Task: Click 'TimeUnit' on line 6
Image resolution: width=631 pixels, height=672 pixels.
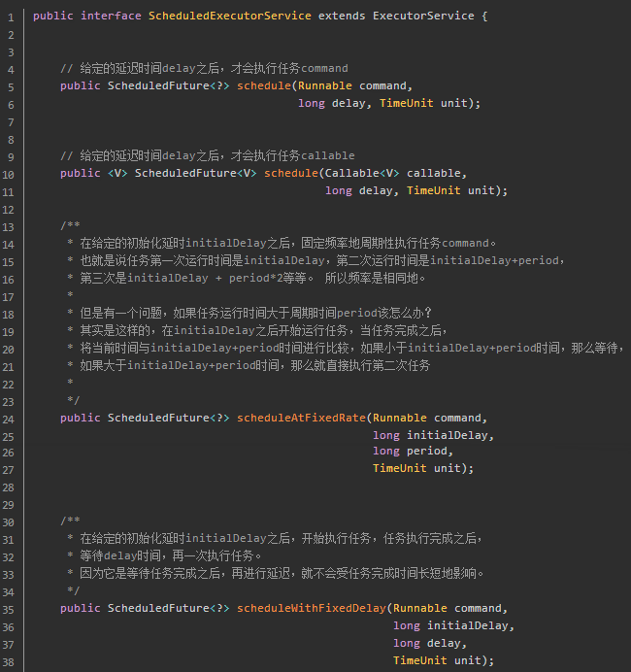Action: pos(407,103)
